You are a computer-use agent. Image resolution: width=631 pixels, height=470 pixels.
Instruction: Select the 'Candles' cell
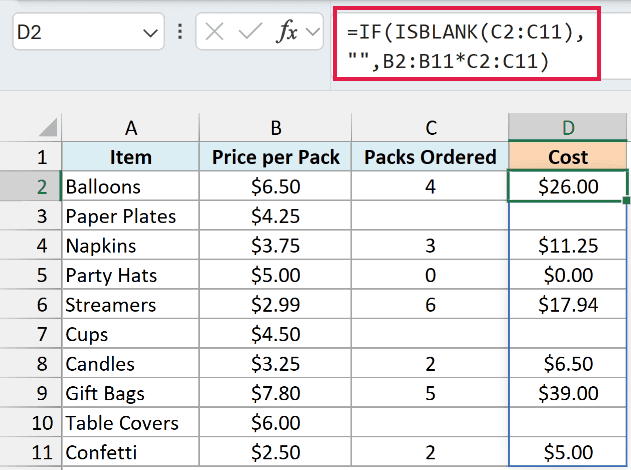[x=130, y=364]
